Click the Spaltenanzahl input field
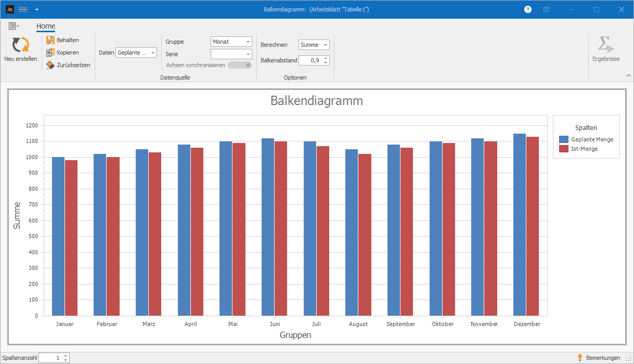 coord(50,358)
